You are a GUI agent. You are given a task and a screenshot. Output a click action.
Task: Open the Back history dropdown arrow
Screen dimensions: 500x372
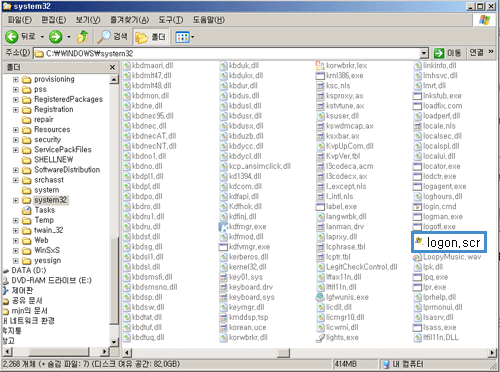(42, 37)
